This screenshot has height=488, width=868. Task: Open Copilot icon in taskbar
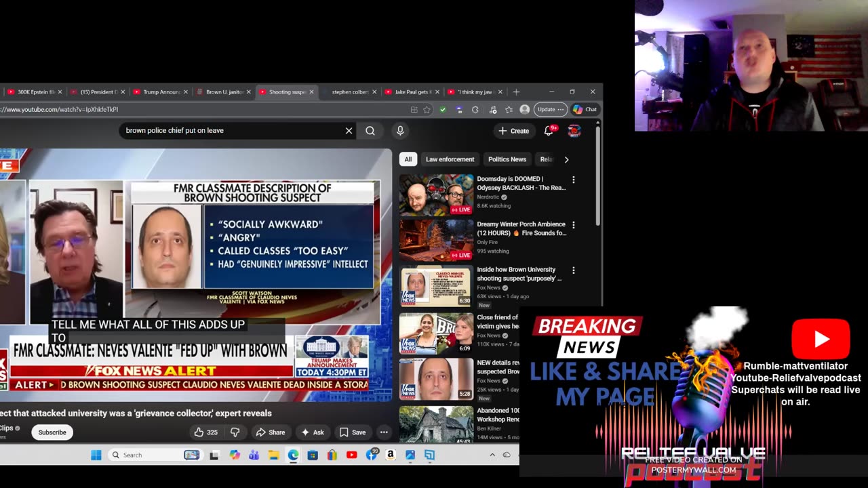235,455
